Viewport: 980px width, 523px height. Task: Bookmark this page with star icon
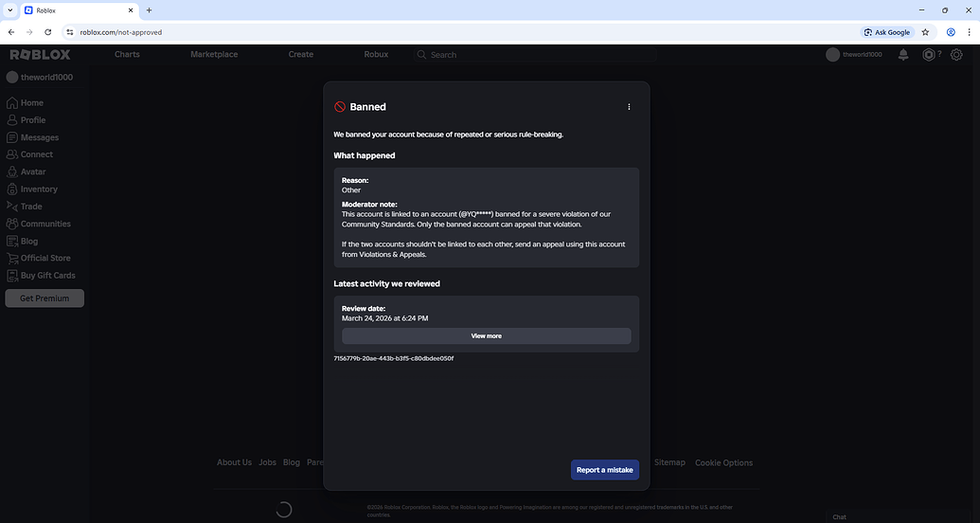point(926,32)
